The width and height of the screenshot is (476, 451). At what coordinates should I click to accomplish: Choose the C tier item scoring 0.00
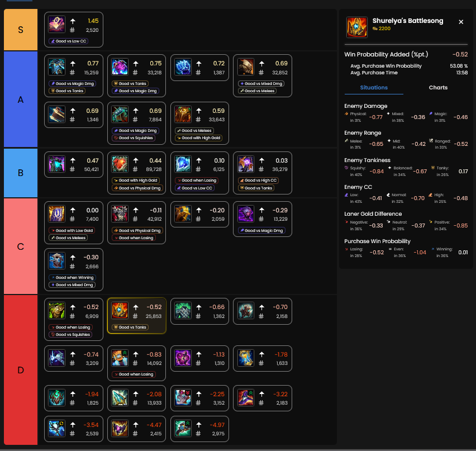pyautogui.click(x=73, y=222)
